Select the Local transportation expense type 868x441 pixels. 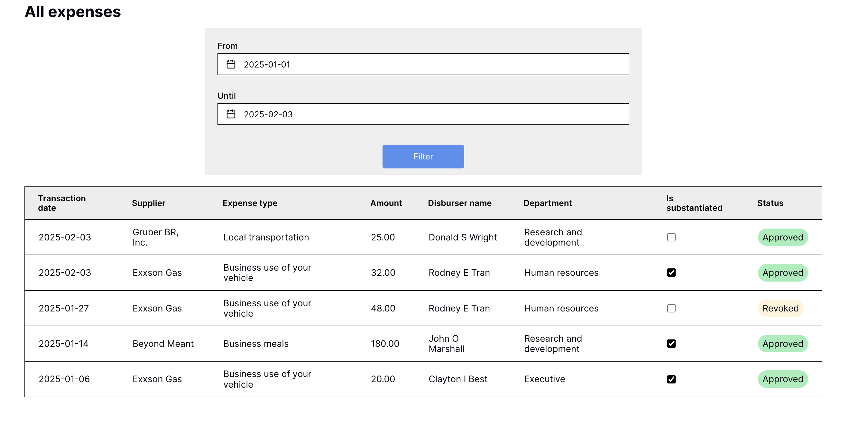click(266, 237)
